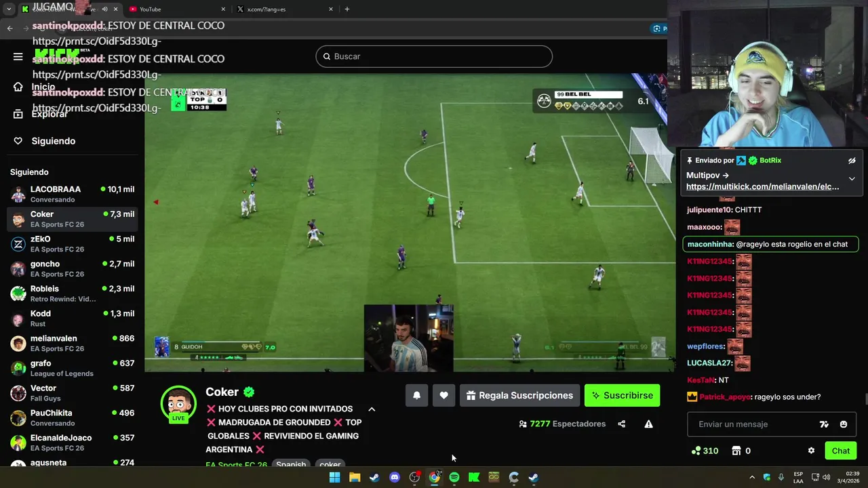Click username Patrick_apoyo in chat

(725, 397)
